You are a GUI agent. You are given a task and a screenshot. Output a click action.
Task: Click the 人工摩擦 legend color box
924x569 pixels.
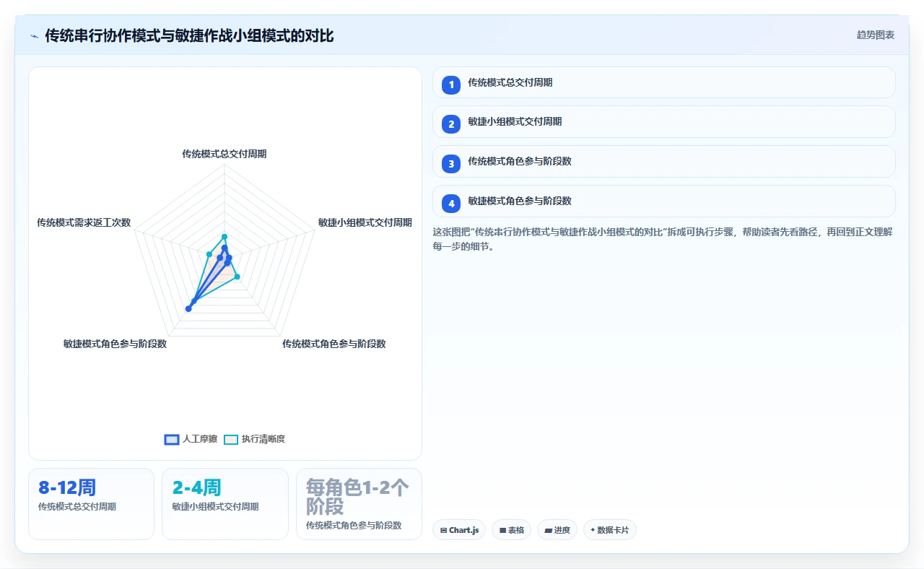click(x=172, y=439)
